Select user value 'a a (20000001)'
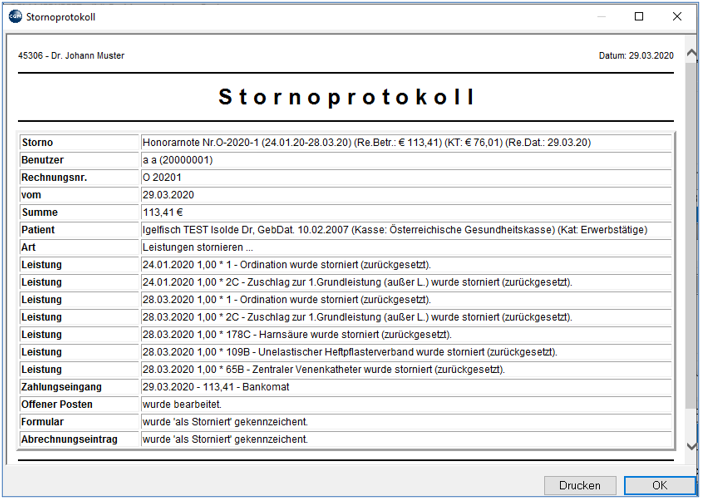Screen dimensions: 701x499 coord(177,160)
